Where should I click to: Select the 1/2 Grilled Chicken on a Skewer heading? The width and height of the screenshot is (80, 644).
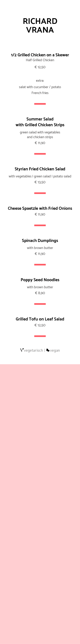click(x=40, y=55)
